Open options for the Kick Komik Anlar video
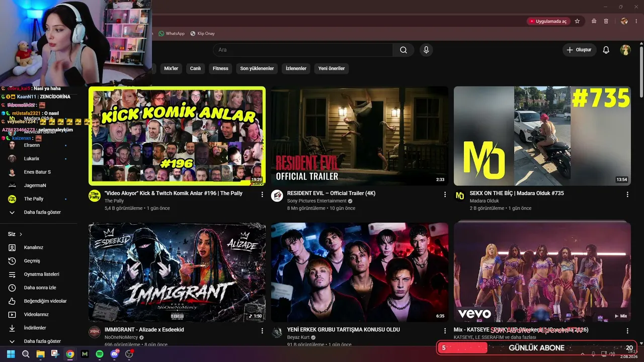Image resolution: width=644 pixels, height=362 pixels. tap(262, 195)
